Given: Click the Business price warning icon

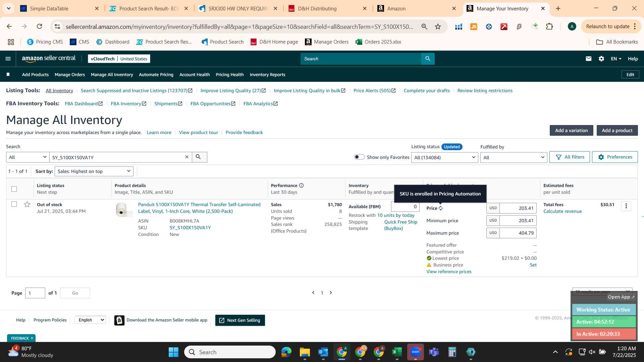Looking at the screenshot, I should point(429,265).
